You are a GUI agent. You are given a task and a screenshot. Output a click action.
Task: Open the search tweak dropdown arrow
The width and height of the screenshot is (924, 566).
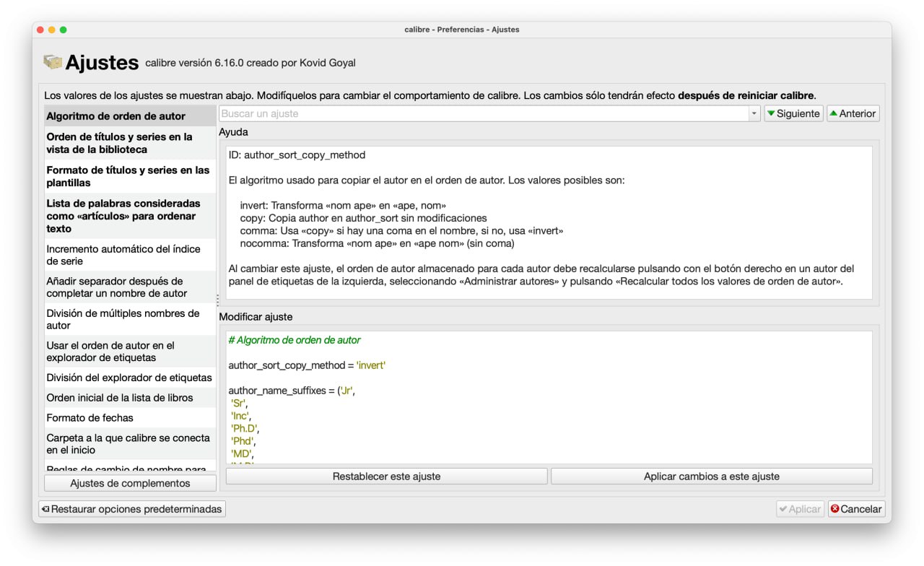[754, 113]
